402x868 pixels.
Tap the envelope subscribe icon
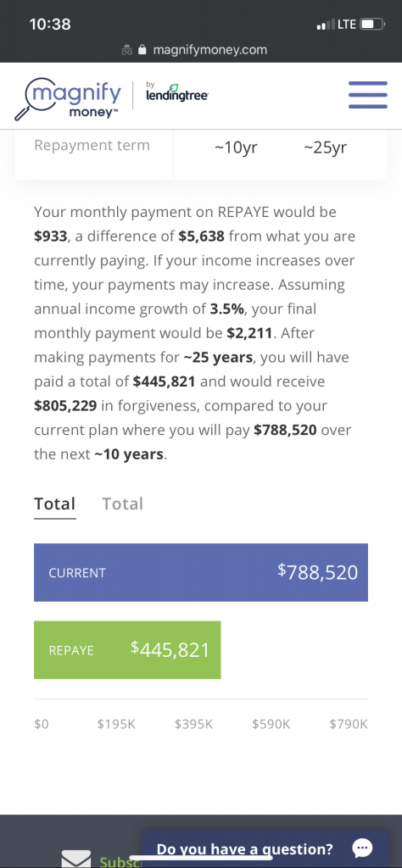[76, 858]
